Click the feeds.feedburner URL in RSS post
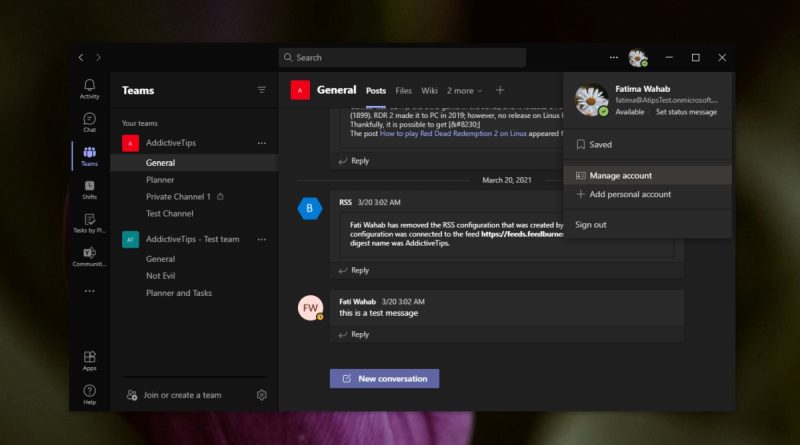 pos(522,234)
